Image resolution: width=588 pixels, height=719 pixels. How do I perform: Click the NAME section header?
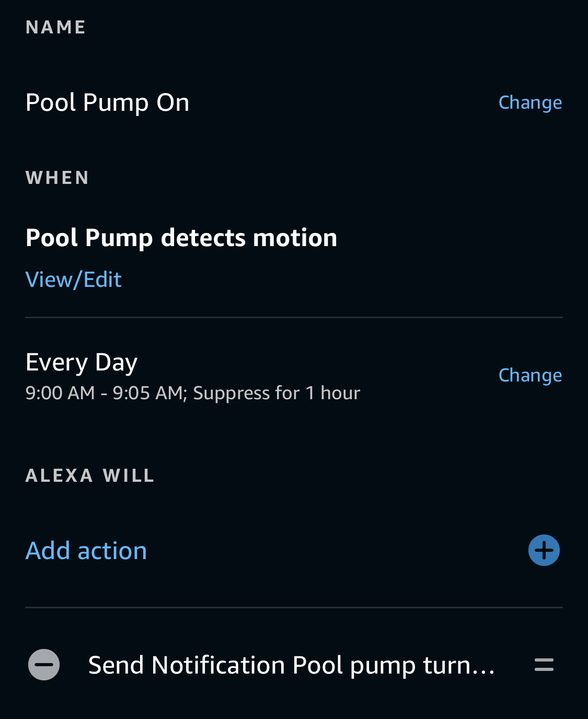pos(56,27)
